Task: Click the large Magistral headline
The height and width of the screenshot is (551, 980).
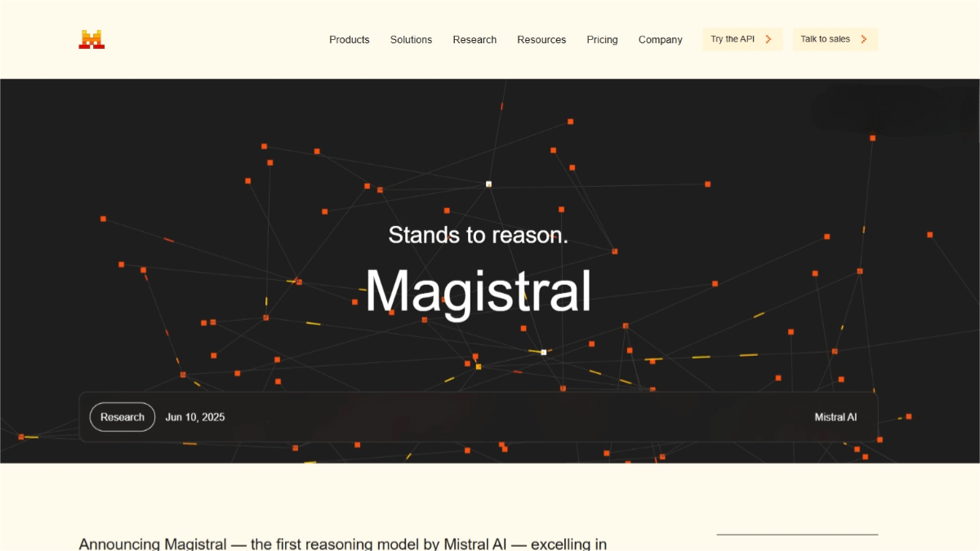Action: coord(478,291)
